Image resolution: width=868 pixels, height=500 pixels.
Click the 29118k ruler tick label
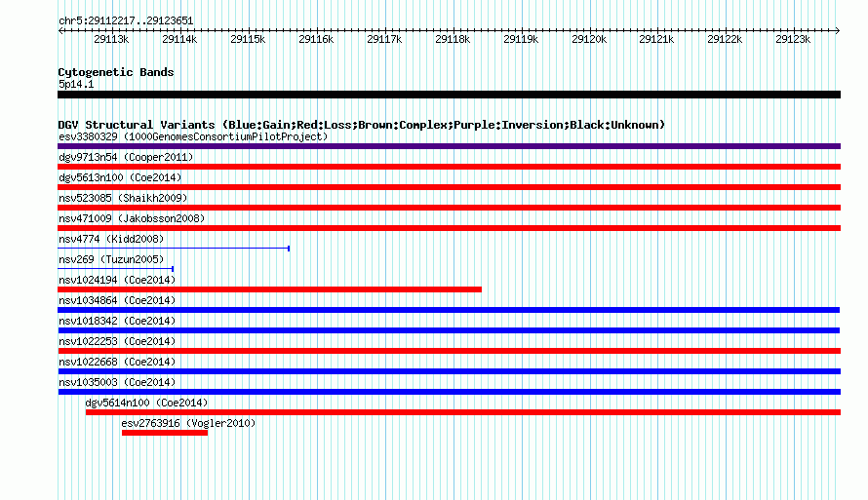click(x=453, y=39)
